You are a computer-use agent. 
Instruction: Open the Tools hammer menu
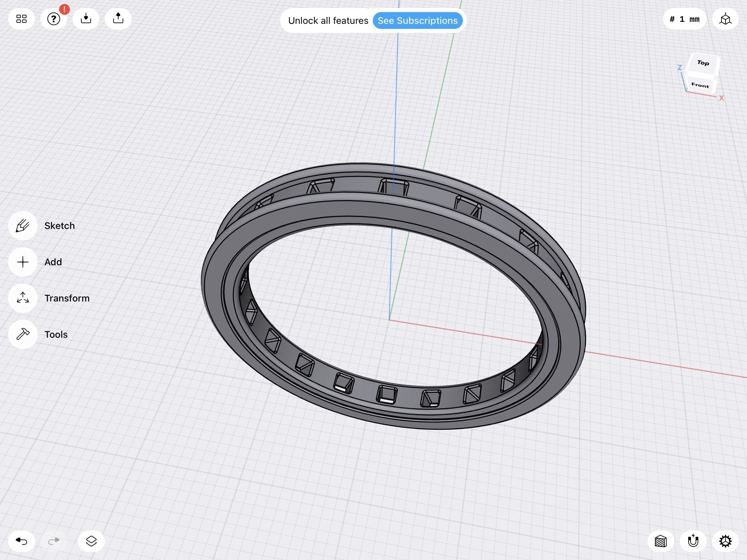click(x=23, y=334)
